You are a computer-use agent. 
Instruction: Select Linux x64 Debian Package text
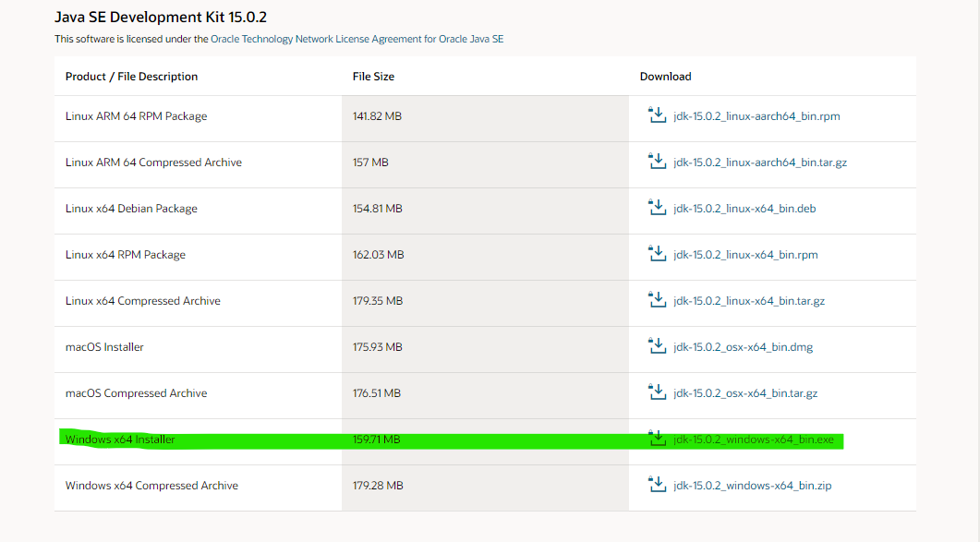point(131,209)
